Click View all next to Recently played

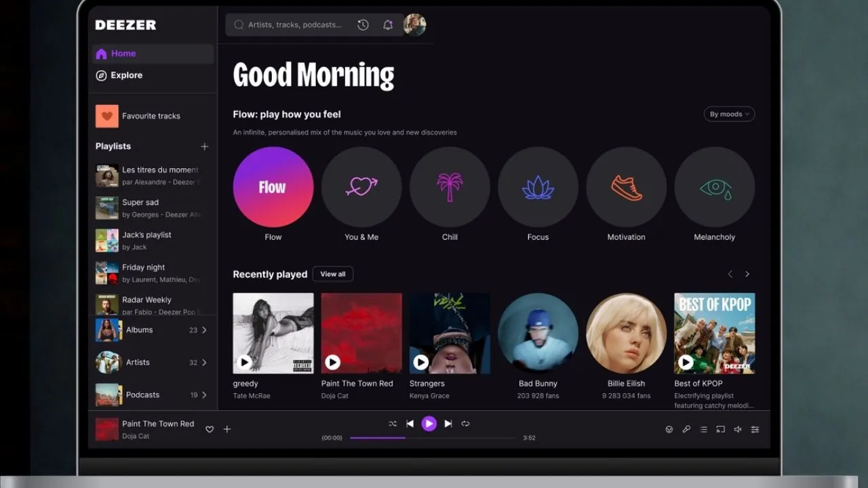click(332, 274)
